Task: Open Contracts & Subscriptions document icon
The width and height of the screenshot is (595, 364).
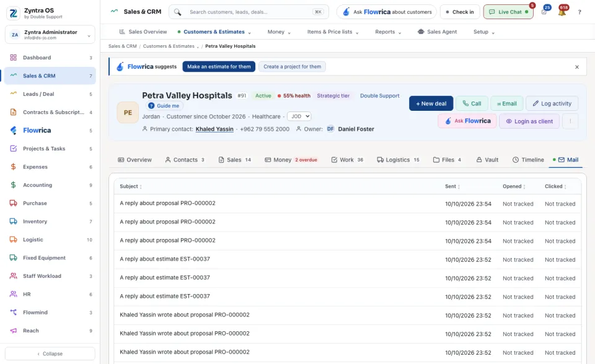Action: pos(13,112)
